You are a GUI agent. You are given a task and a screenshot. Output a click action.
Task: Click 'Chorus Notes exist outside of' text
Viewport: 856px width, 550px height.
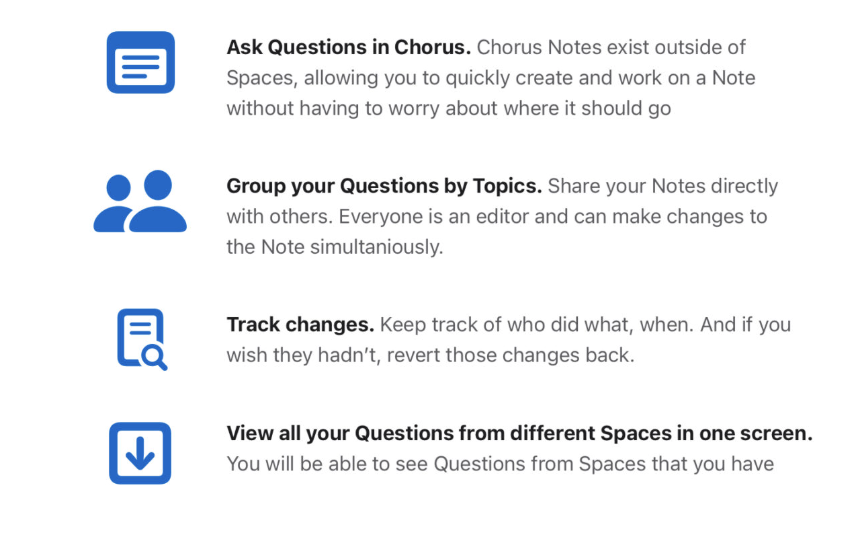[612, 47]
